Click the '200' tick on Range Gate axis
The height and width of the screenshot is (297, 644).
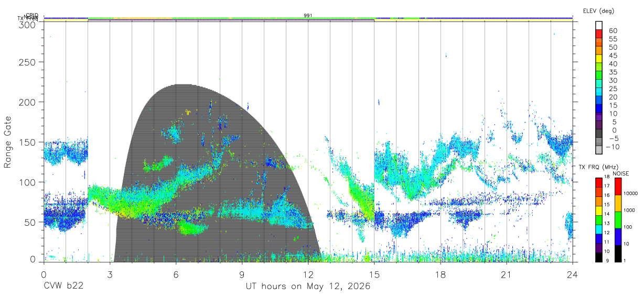click(28, 102)
